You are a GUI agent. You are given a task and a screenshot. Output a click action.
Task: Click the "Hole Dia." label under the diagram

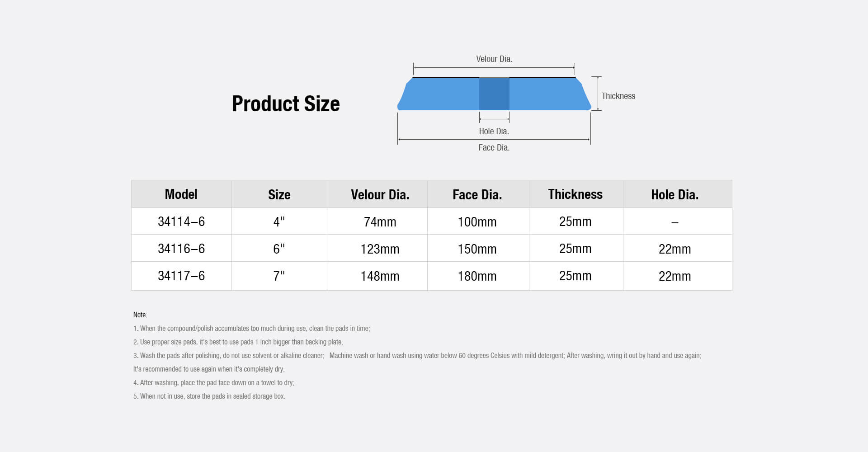[x=494, y=132]
